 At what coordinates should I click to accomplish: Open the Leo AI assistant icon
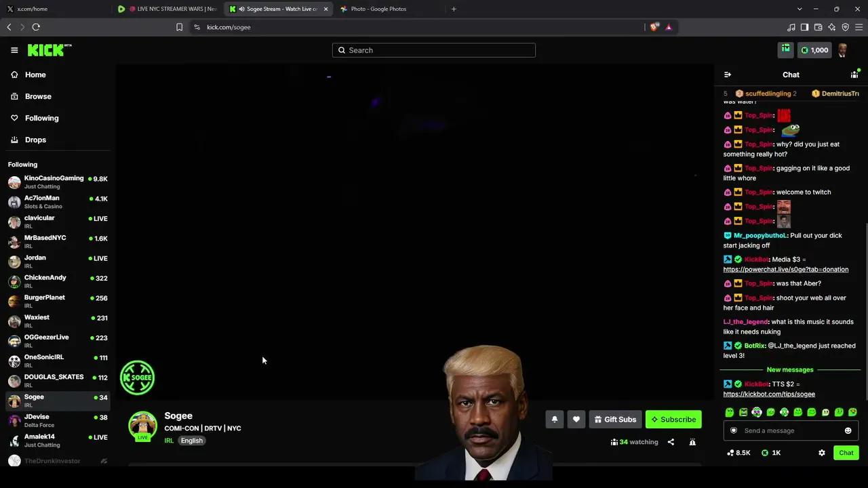pyautogui.click(x=832, y=27)
